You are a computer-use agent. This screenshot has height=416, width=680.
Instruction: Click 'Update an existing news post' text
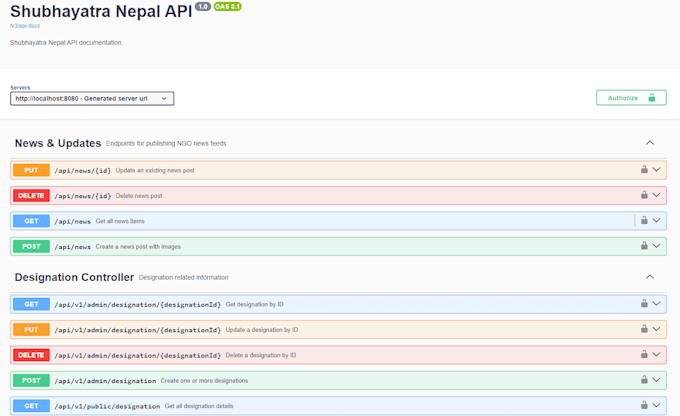[155, 170]
